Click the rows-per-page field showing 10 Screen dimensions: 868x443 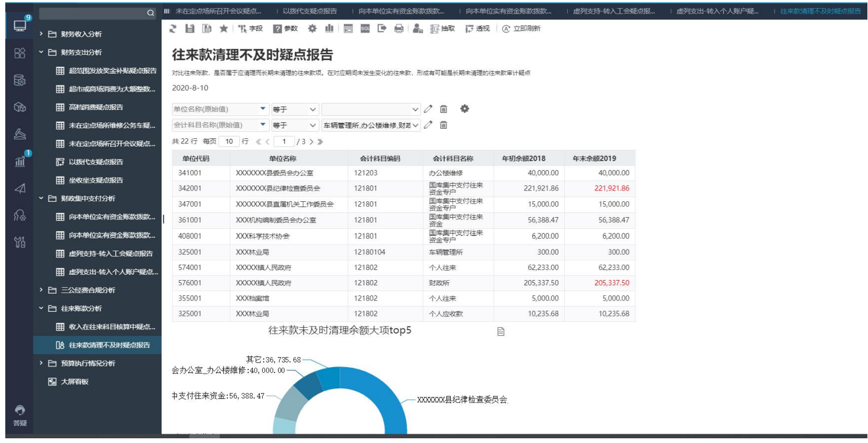(229, 141)
